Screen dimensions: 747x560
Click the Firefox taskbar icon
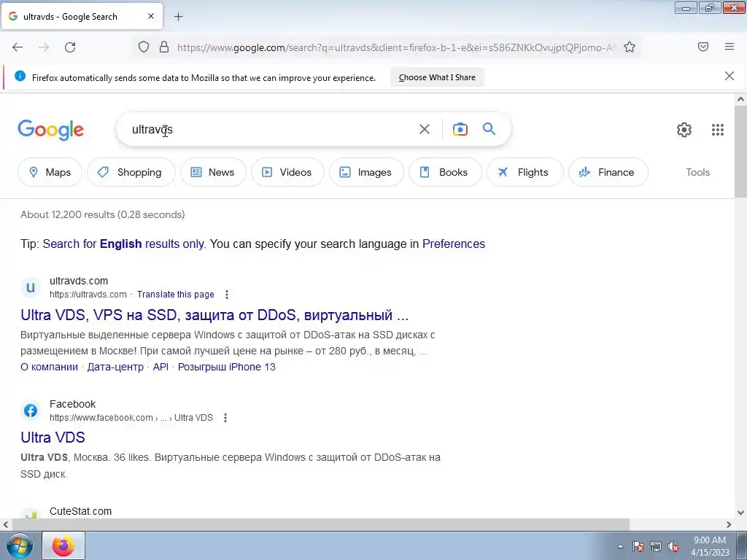[x=63, y=545]
